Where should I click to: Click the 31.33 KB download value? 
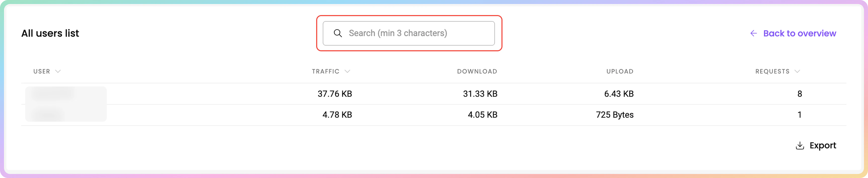480,94
